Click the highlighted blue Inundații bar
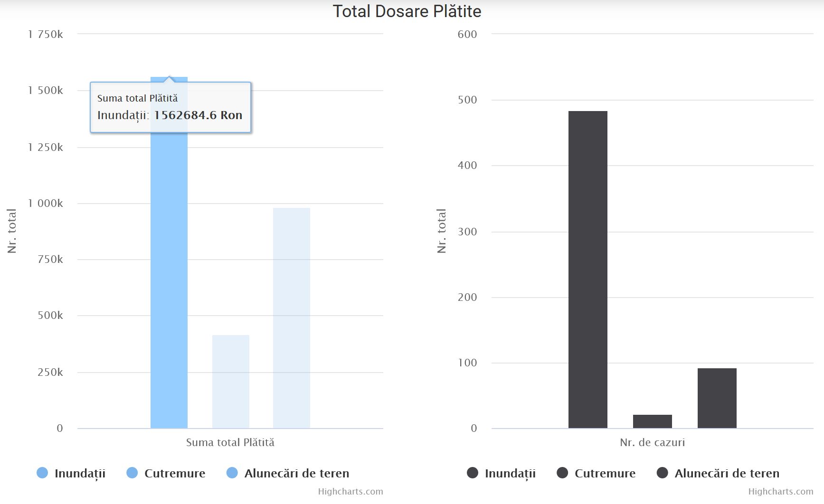 tap(169, 285)
